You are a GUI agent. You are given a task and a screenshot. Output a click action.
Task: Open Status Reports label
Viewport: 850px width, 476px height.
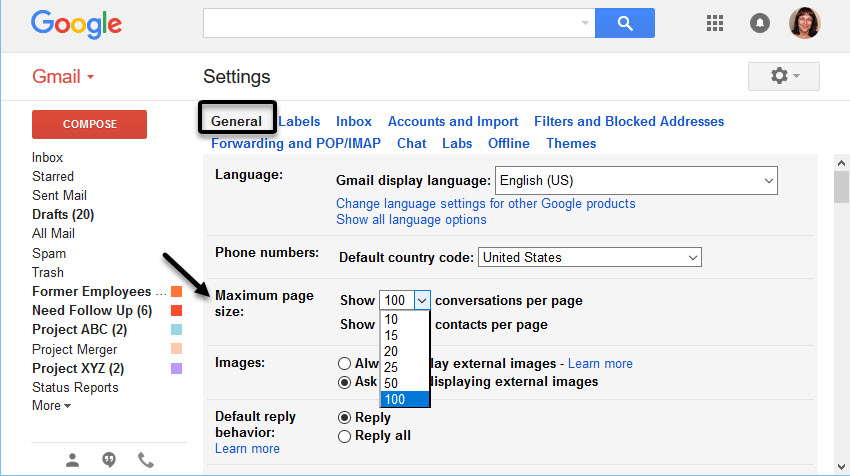pyautogui.click(x=75, y=387)
